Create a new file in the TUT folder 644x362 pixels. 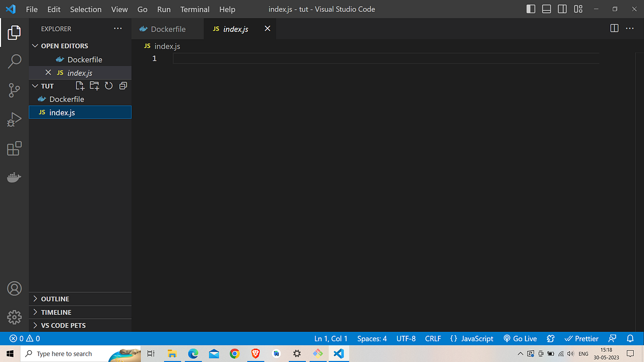pos(79,86)
